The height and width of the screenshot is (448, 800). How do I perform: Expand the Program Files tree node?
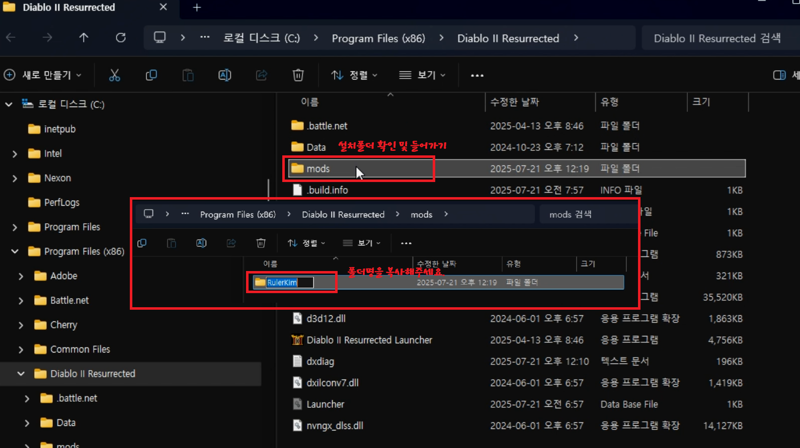(x=15, y=227)
